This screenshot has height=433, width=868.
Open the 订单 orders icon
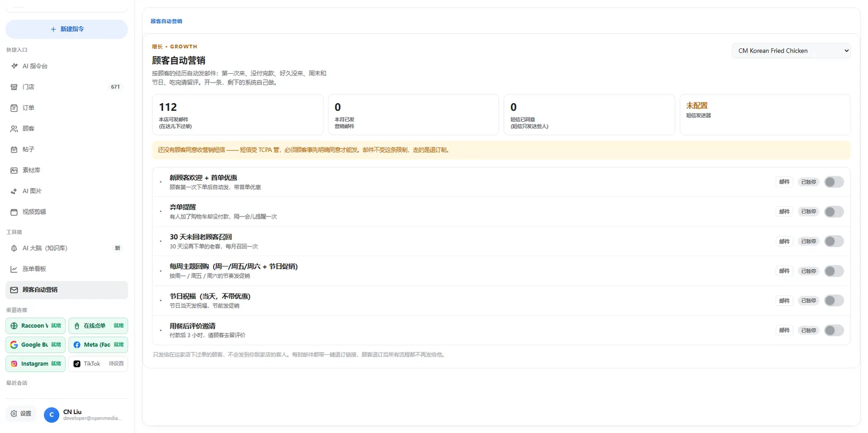[x=14, y=108]
